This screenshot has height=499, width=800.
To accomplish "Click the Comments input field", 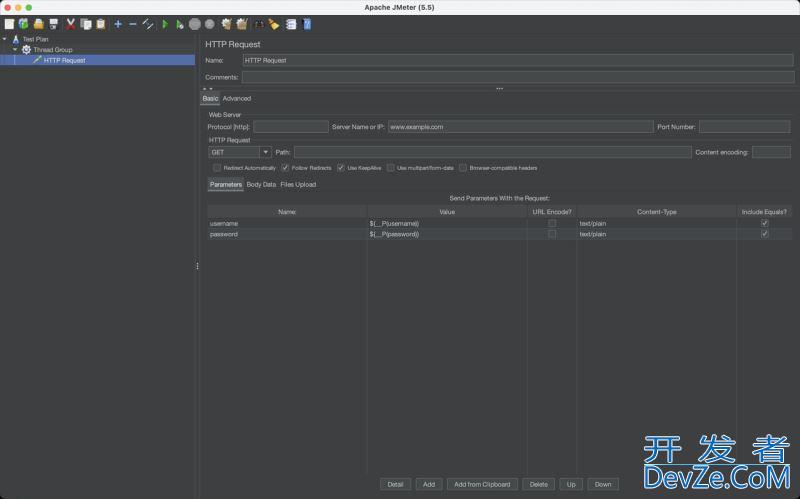I will [518, 77].
